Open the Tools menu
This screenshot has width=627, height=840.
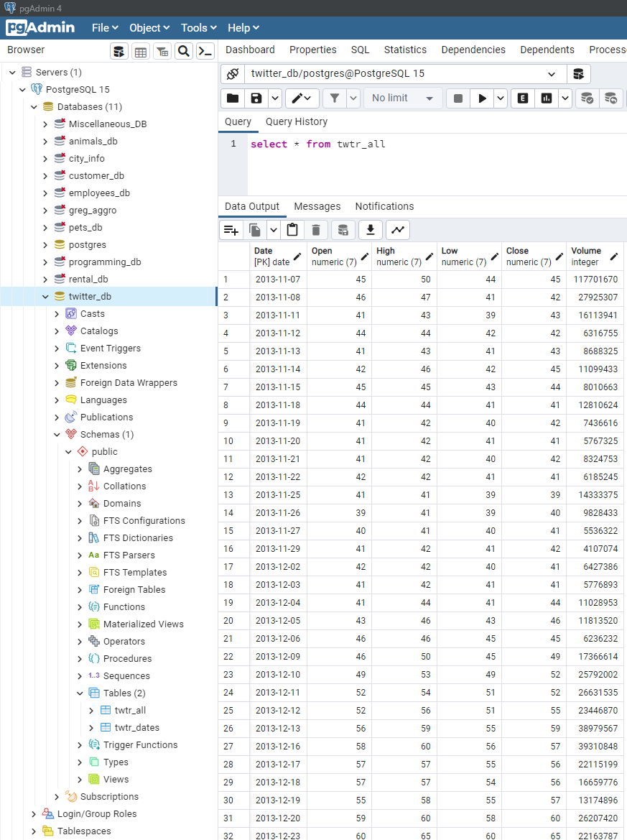coord(198,28)
